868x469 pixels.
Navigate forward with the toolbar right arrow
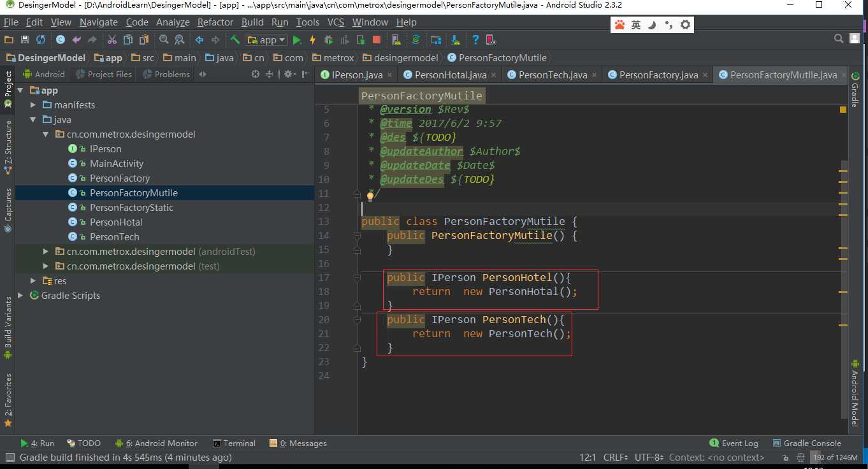point(215,40)
